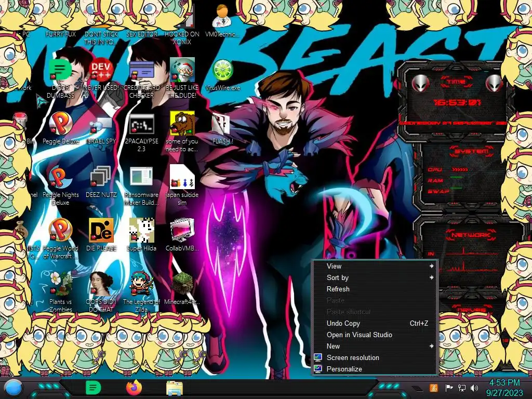Open the Action Center flag icon
Screen dimensions: 532x399
pyautogui.click(x=449, y=388)
